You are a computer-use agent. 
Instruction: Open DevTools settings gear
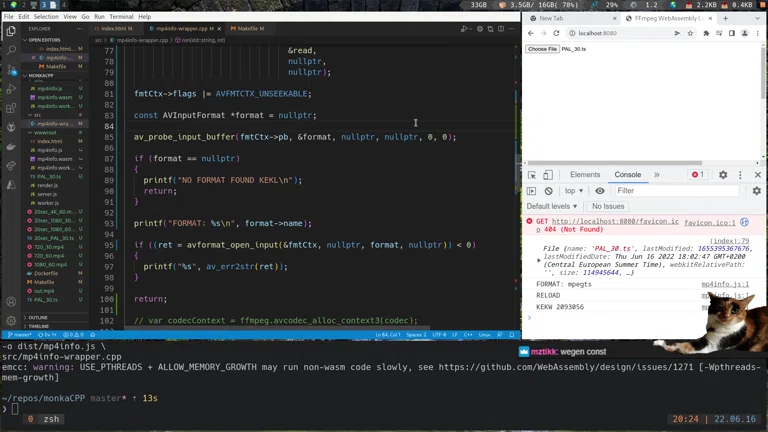click(x=723, y=175)
